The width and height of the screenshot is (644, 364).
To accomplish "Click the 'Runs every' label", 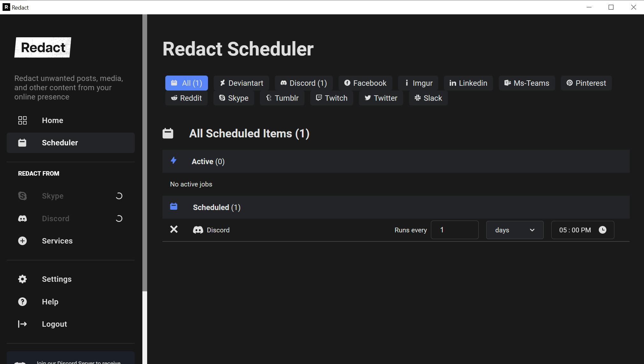I will click(411, 230).
